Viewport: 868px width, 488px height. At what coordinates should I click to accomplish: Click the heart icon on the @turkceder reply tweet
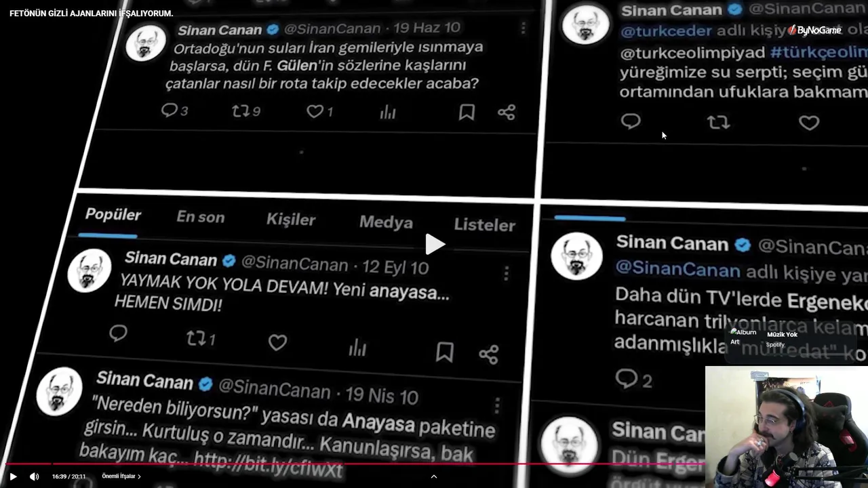click(809, 123)
